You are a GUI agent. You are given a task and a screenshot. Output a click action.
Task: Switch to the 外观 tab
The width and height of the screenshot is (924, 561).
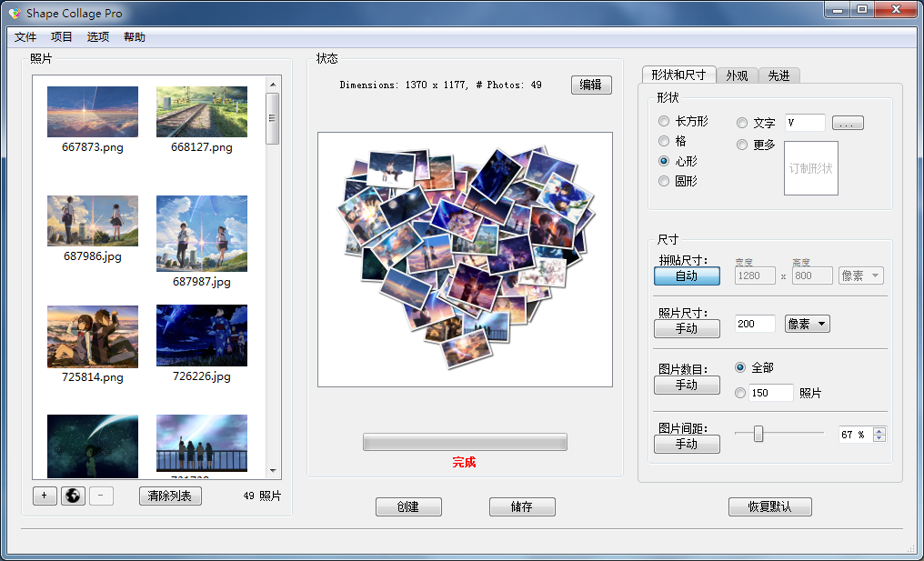[738, 75]
